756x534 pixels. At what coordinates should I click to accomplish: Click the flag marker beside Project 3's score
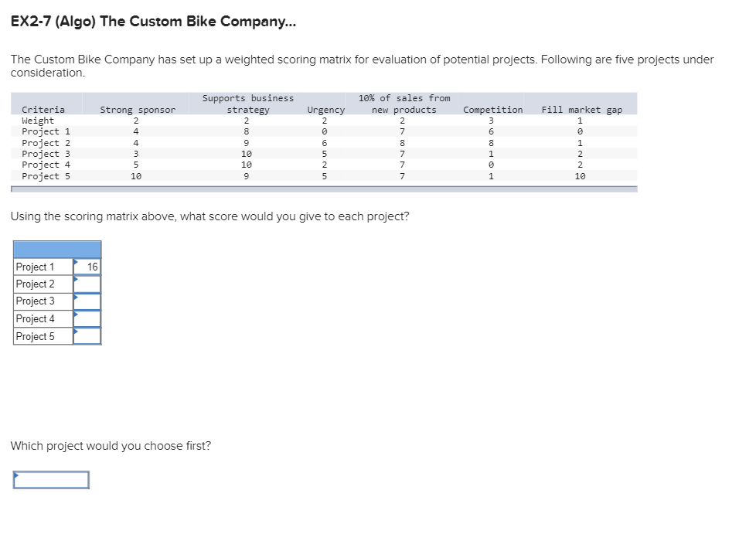coord(76,298)
